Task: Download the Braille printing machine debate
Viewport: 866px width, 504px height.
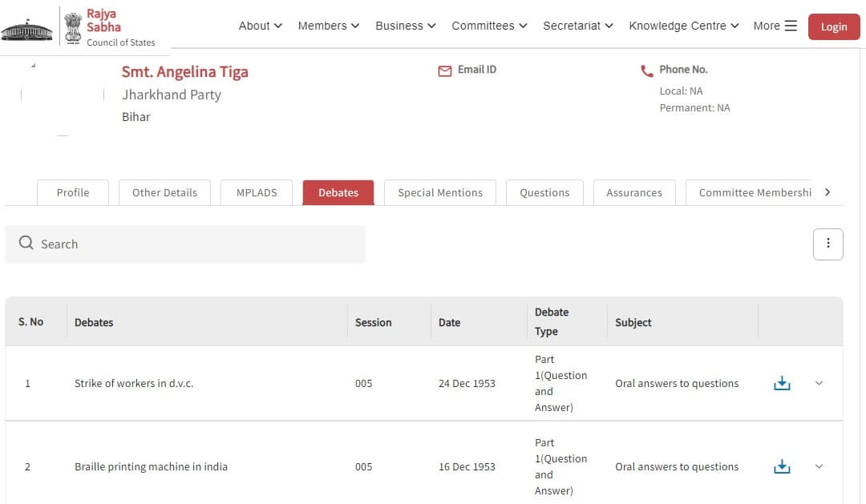Action: tap(782, 467)
